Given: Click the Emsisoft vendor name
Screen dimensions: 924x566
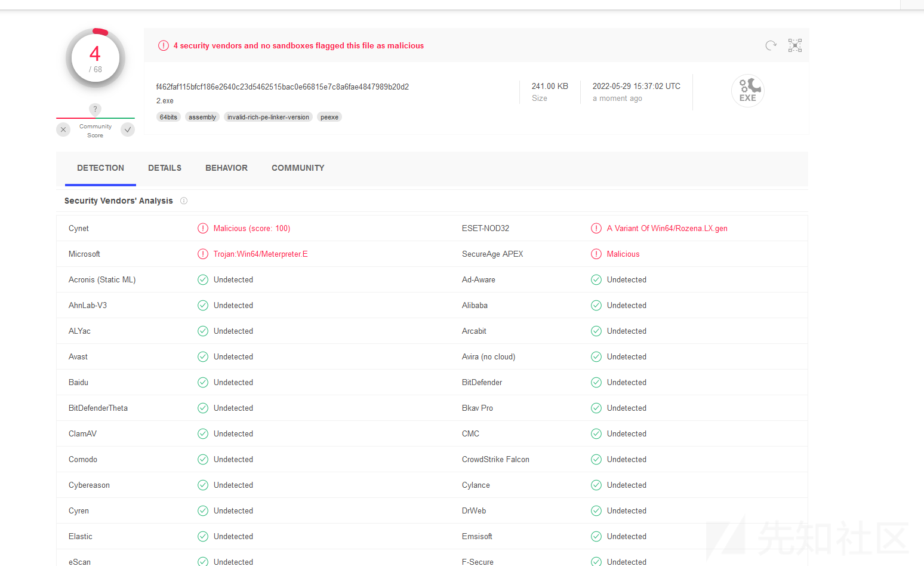Looking at the screenshot, I should click(x=477, y=536).
